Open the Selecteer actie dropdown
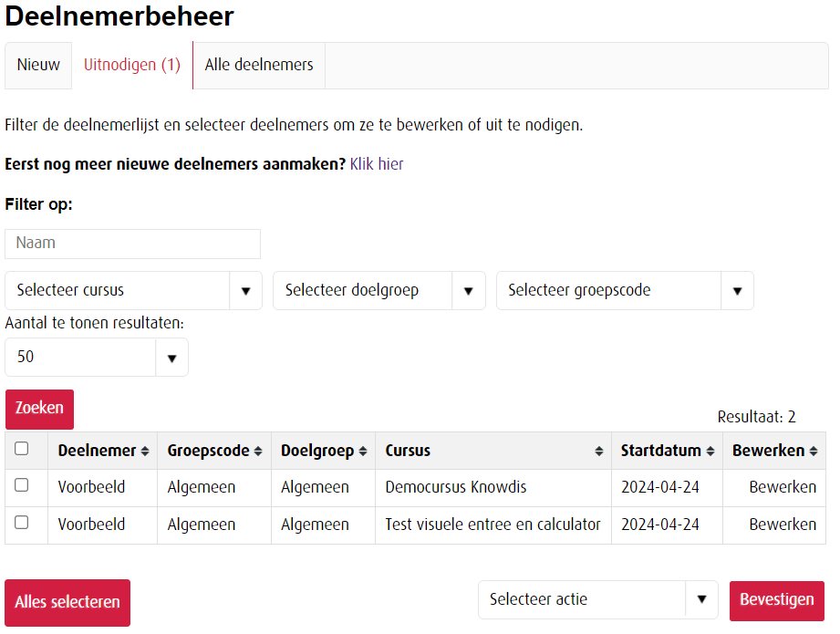840x634 pixels. [x=597, y=599]
